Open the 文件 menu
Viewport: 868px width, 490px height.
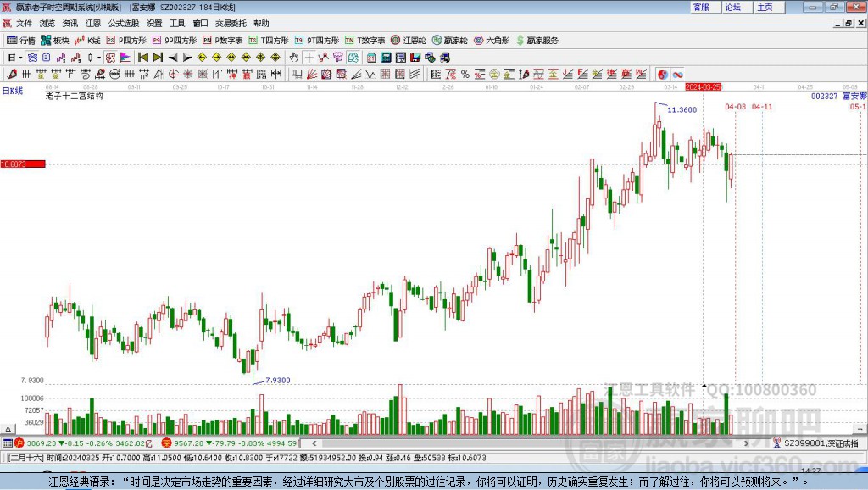(24, 23)
